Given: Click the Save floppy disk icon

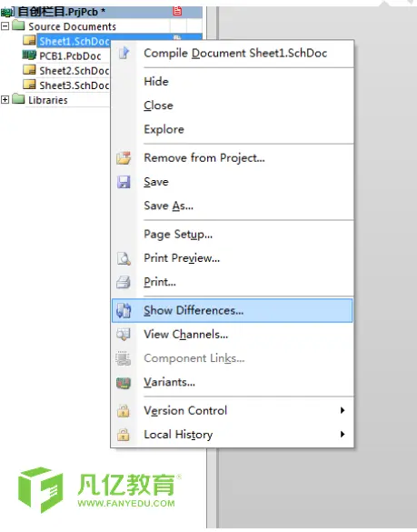Looking at the screenshot, I should (x=124, y=182).
